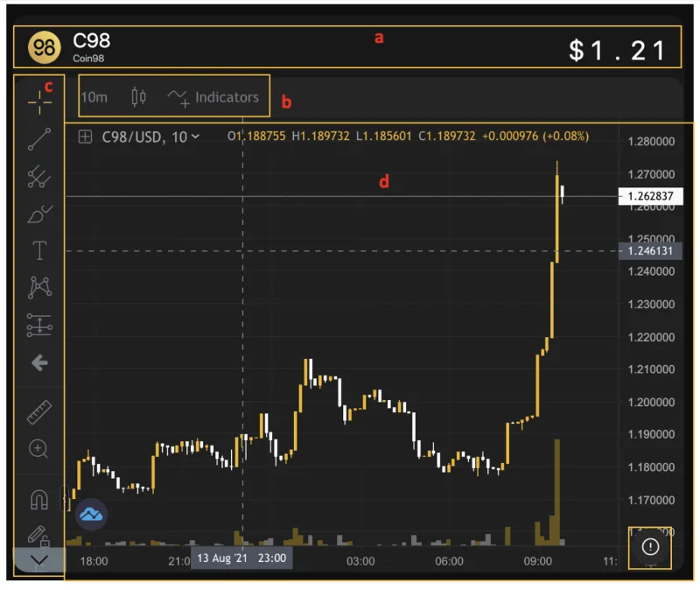Screen dimensions: 700x590
Task: Pick the brush drawing tool
Action: 39,214
